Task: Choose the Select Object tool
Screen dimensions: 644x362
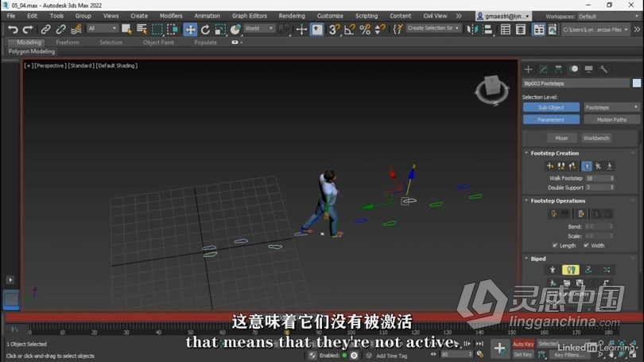Action: coord(126,29)
